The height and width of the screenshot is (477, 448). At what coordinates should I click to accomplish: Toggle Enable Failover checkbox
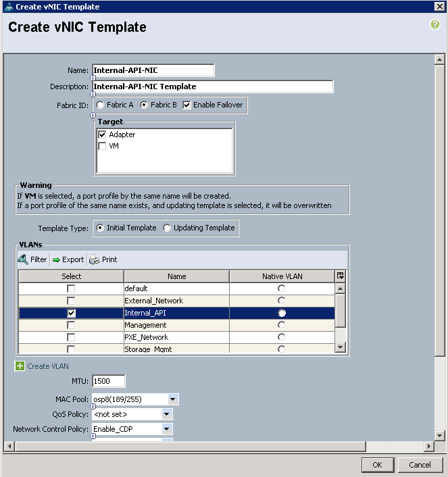(x=186, y=105)
